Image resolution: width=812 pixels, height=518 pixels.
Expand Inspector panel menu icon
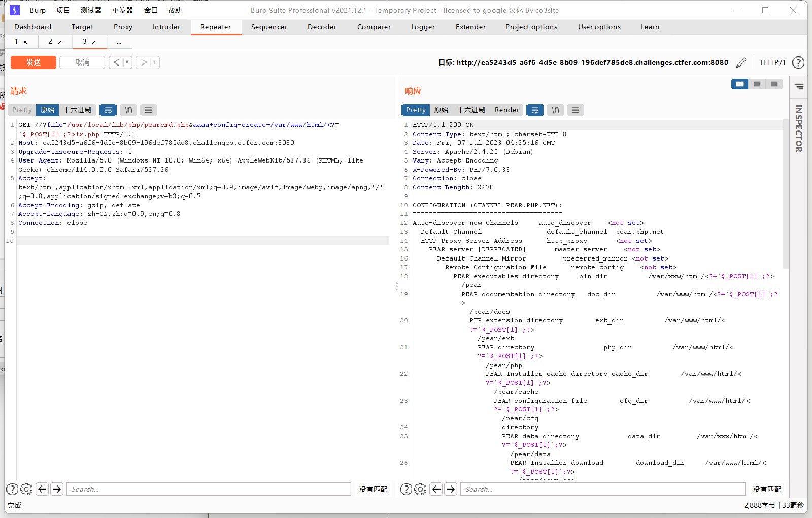tap(799, 87)
